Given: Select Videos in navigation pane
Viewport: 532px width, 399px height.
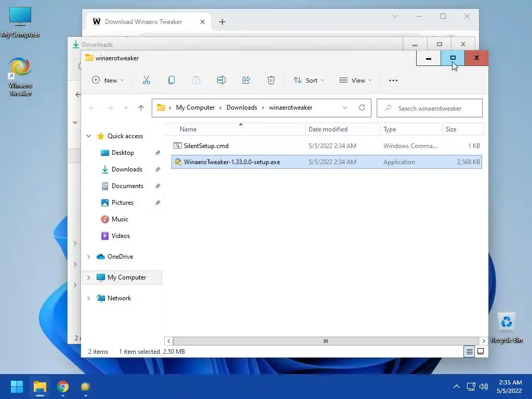Looking at the screenshot, I should [x=121, y=236].
